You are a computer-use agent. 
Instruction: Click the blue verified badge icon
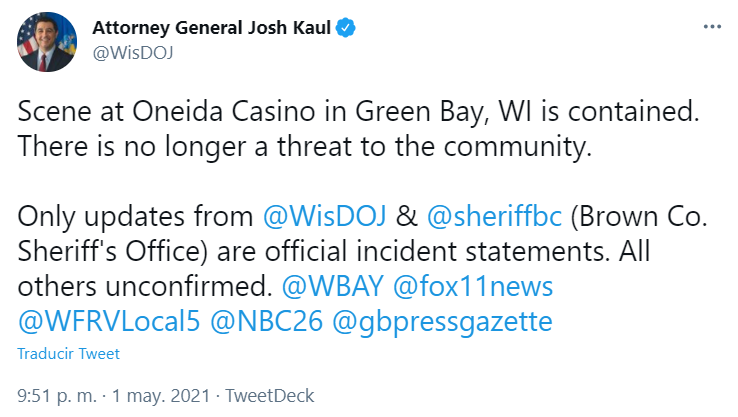tap(346, 27)
